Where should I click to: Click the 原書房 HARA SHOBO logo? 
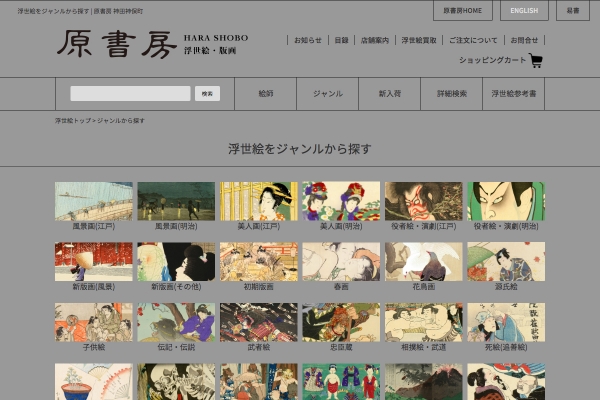(x=153, y=44)
